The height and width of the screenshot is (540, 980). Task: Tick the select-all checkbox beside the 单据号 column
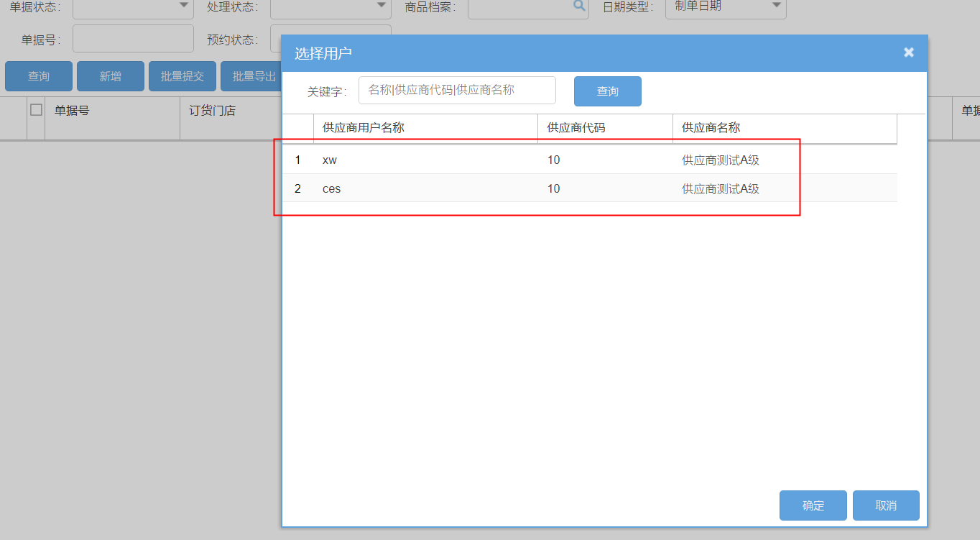click(36, 110)
